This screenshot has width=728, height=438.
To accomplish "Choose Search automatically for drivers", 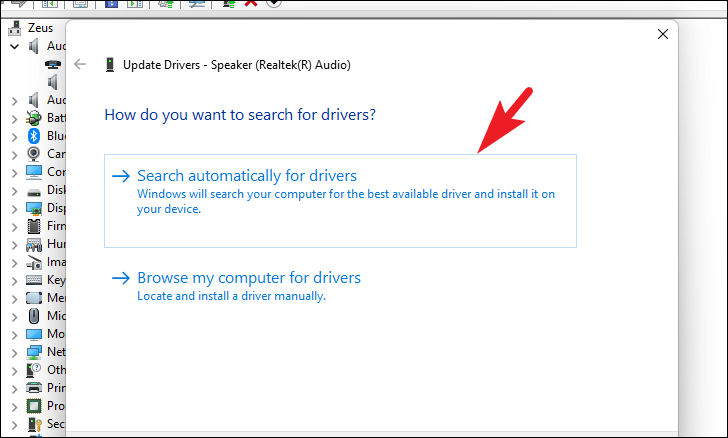I will tap(246, 176).
